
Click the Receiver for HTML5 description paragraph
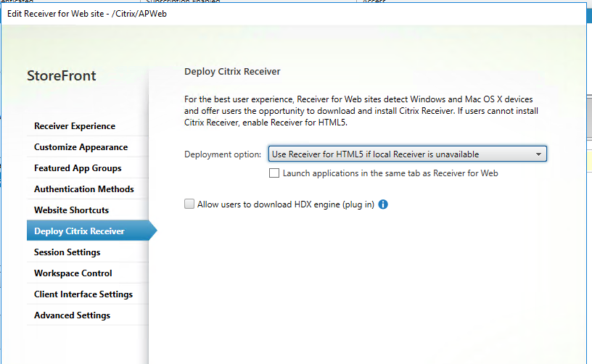[360, 112]
